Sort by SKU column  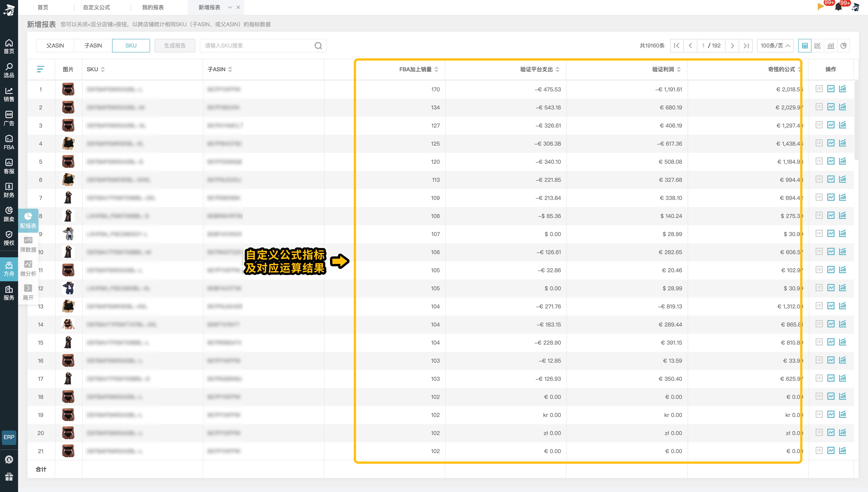pyautogui.click(x=103, y=69)
